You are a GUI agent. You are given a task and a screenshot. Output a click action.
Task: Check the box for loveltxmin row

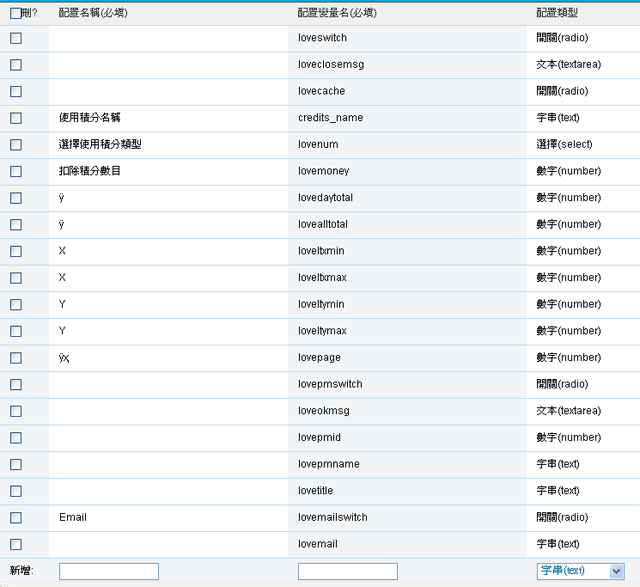[x=16, y=251]
